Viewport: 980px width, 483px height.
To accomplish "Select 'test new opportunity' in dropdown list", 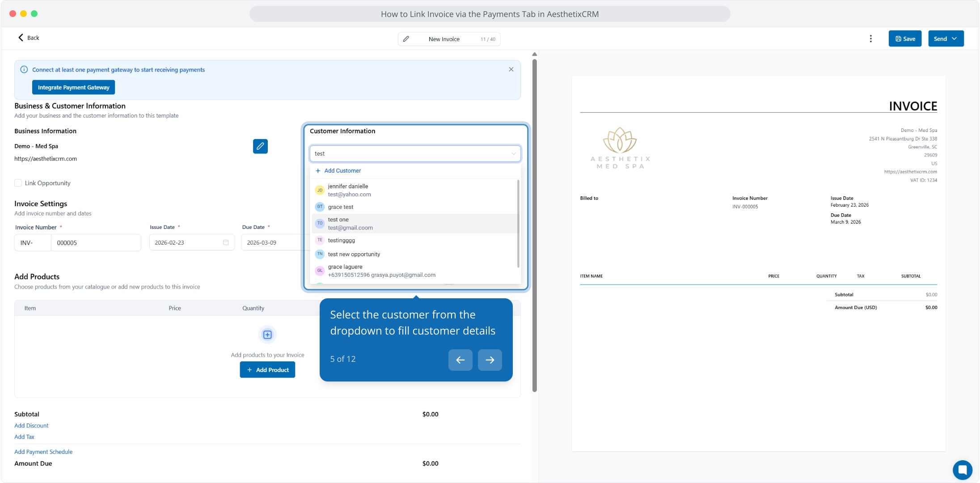I will [354, 254].
